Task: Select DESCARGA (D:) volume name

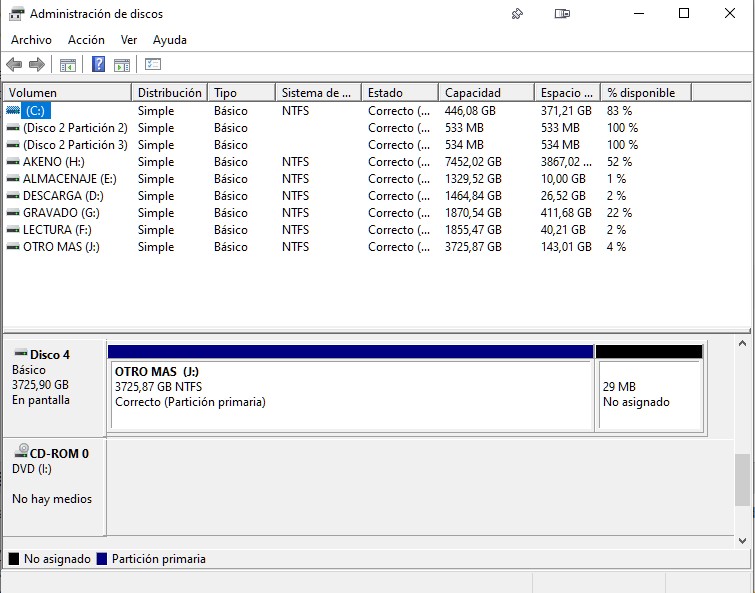Action: pyautogui.click(x=63, y=196)
